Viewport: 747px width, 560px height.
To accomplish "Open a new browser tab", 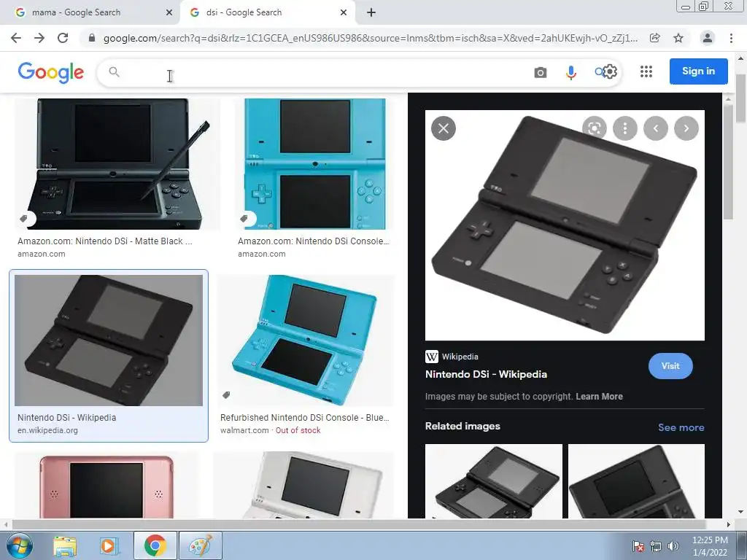I will click(371, 13).
